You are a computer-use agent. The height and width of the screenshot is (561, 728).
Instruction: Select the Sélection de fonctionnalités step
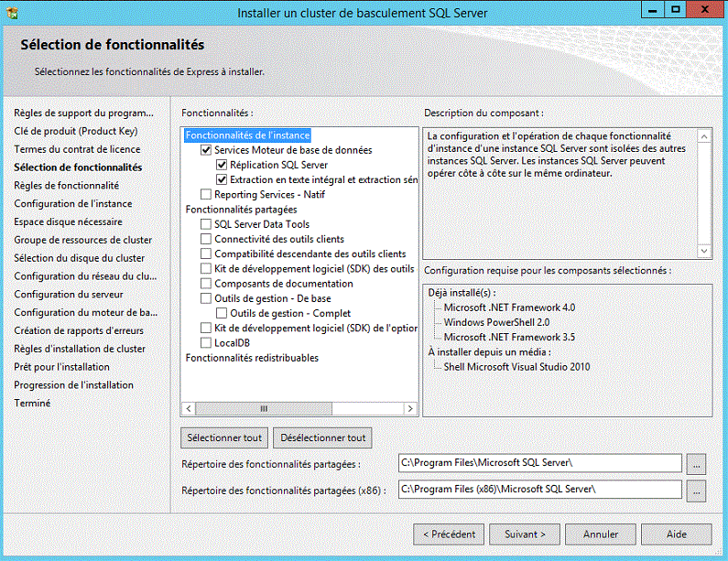coord(78,167)
